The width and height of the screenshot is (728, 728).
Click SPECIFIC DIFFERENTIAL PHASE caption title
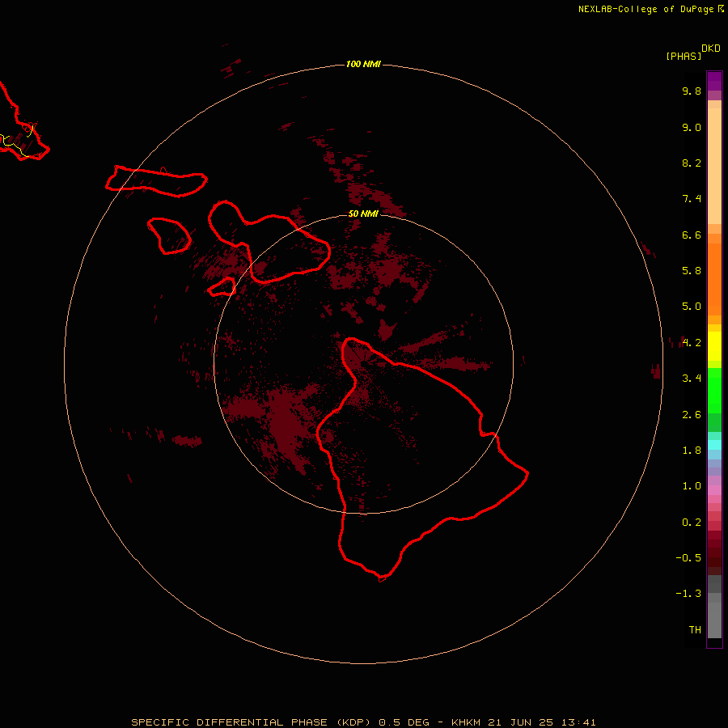230,722
